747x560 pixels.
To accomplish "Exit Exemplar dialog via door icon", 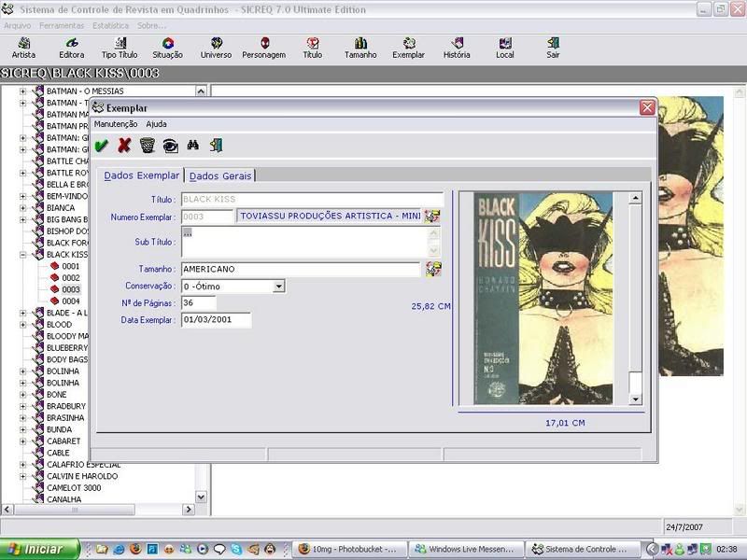I will click(x=216, y=146).
